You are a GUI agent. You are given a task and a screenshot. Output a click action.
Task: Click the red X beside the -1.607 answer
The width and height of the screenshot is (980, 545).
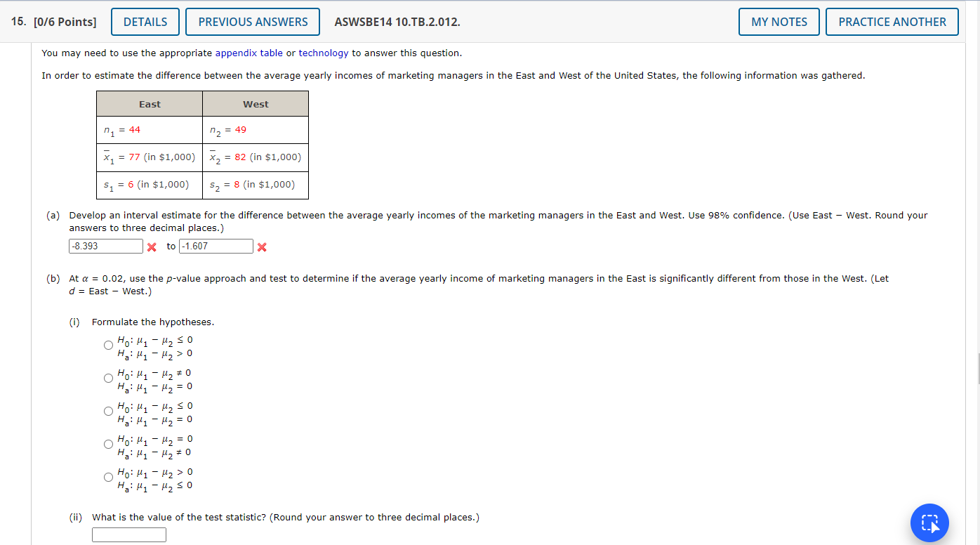click(262, 246)
